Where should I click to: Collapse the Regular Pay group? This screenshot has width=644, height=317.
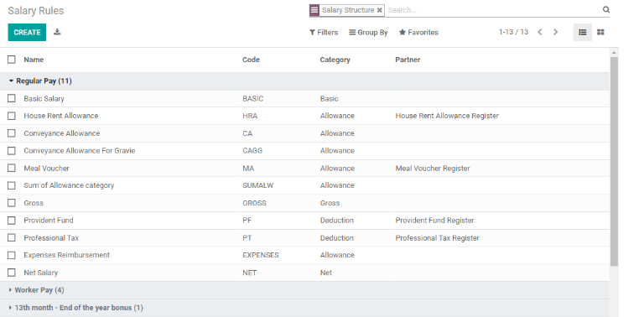point(40,81)
